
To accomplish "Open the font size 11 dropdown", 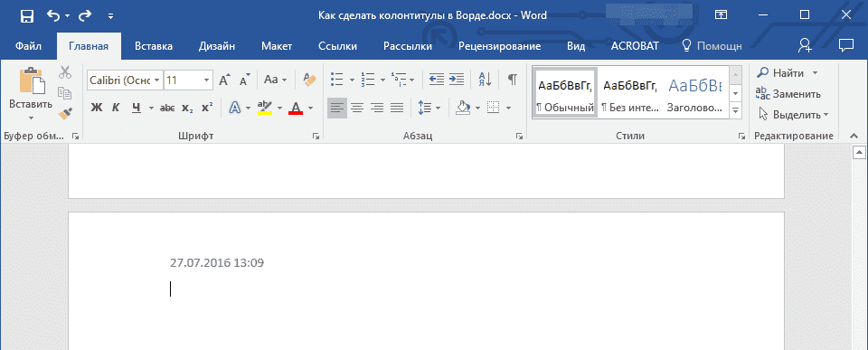I will coord(207,80).
